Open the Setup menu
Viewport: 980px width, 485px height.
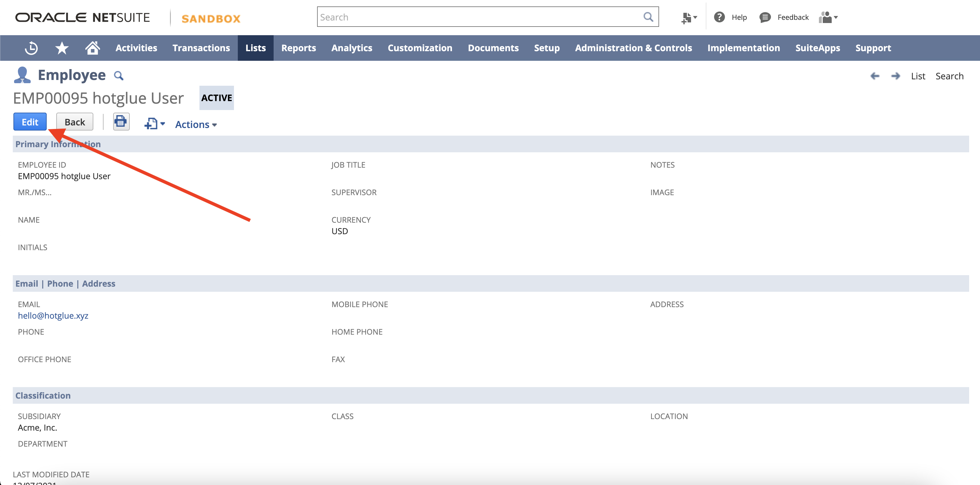(547, 48)
